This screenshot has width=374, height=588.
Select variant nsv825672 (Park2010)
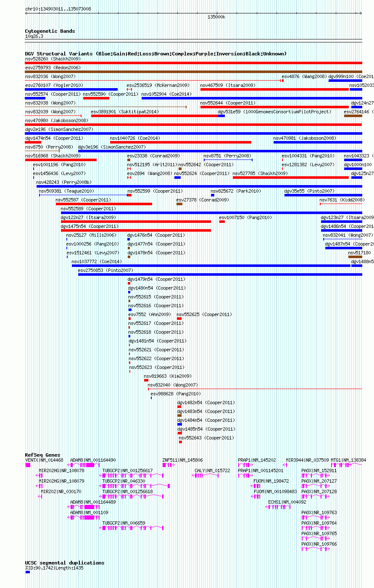213,195
